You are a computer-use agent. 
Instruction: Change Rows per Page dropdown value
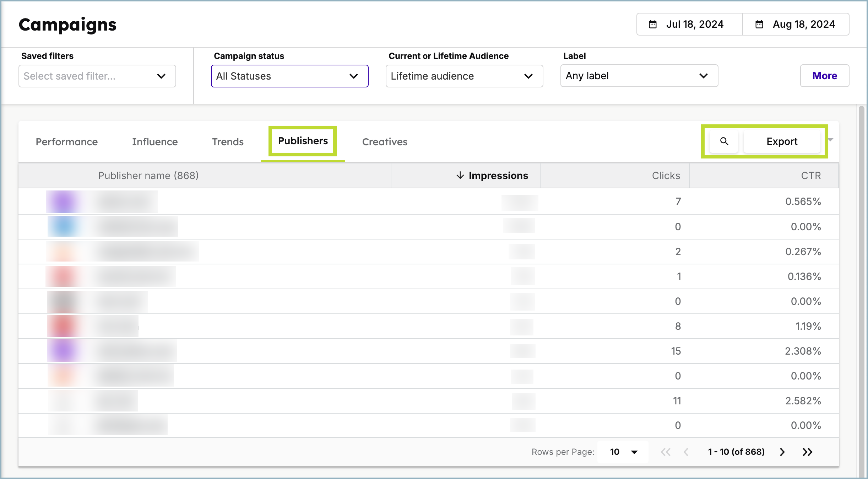click(623, 452)
